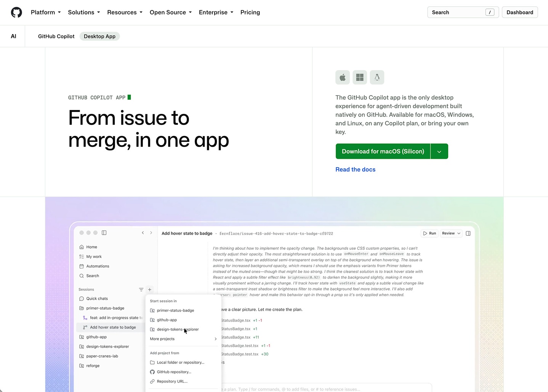Click Download for macOS (Silicon) button

point(383,151)
